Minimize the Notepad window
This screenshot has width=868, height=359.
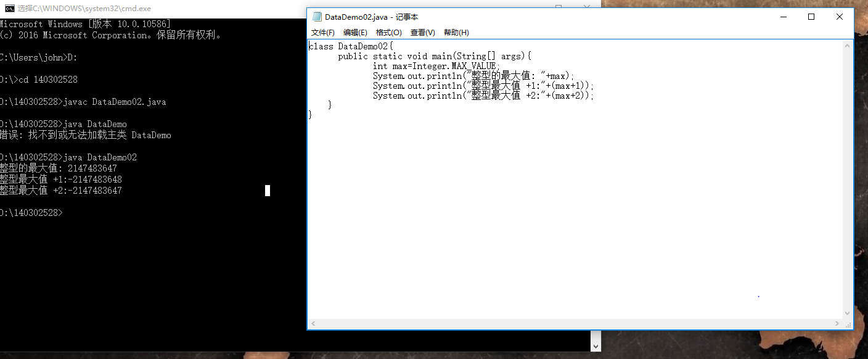point(783,17)
